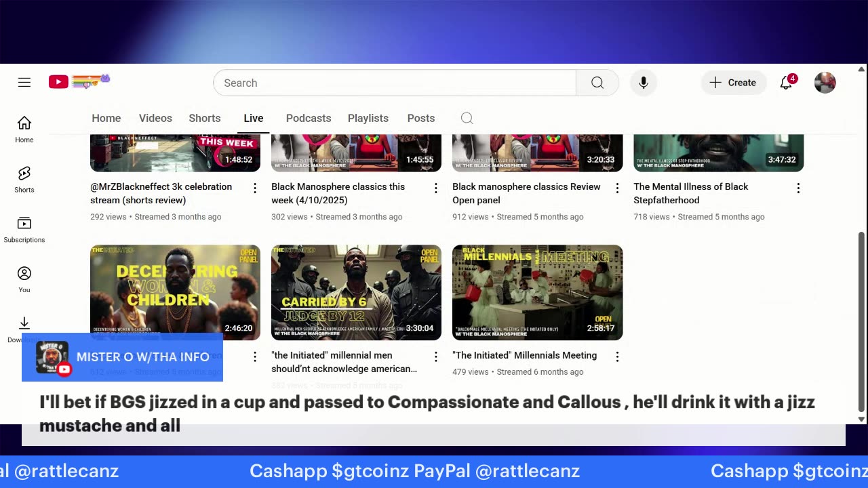Click '302 views • Streamed 3 months ago'
Viewport: 868px width, 488px height.
[x=337, y=217]
